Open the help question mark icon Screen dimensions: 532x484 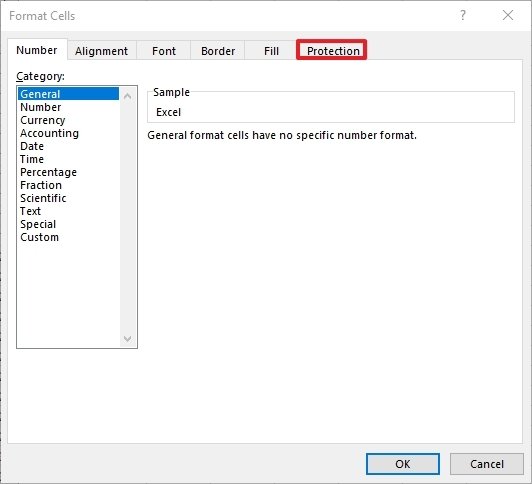coord(462,15)
